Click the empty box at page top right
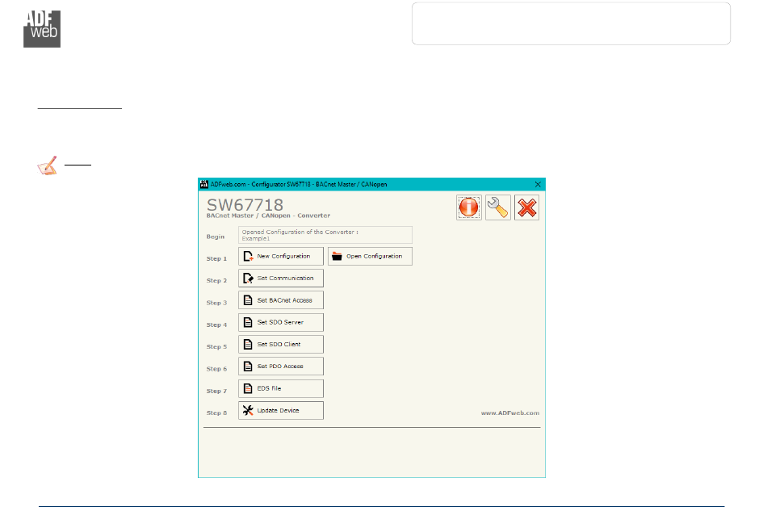This screenshot has width=767, height=532. pyautogui.click(x=571, y=23)
